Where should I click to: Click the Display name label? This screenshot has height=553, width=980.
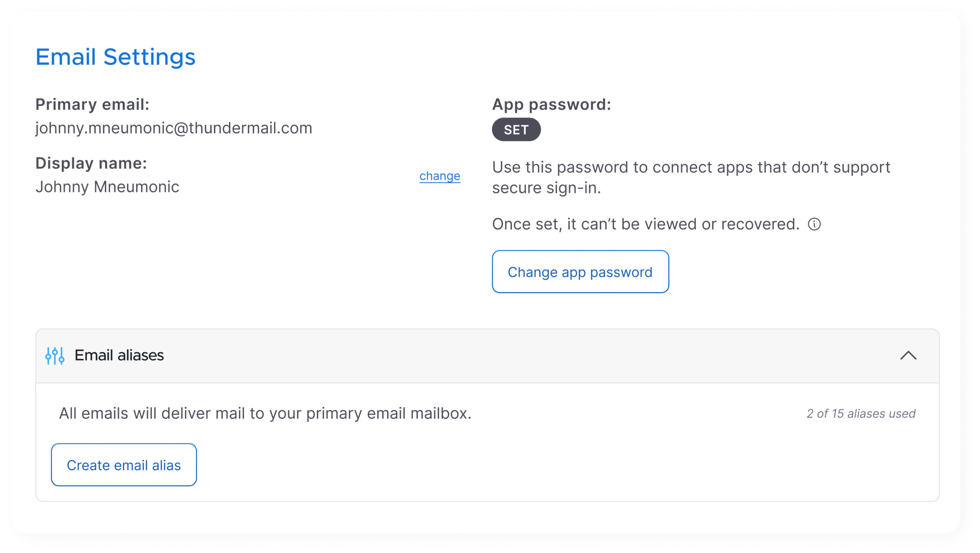[91, 164]
